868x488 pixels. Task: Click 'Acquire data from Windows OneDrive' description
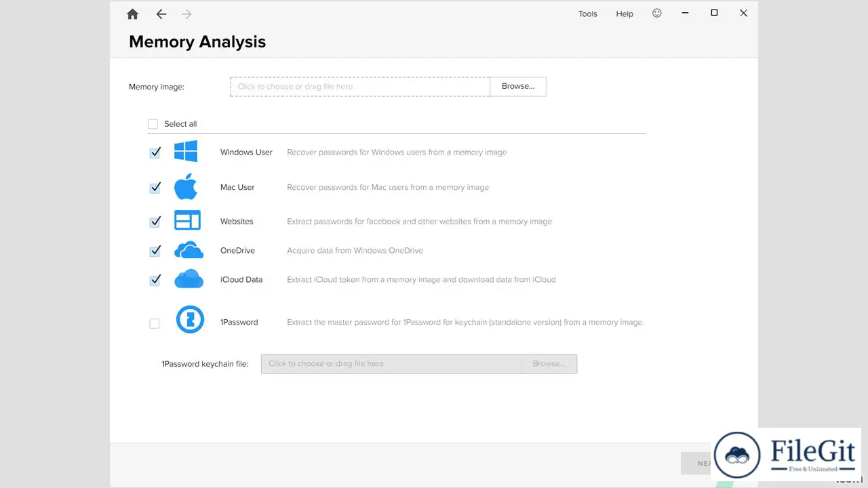(355, 251)
